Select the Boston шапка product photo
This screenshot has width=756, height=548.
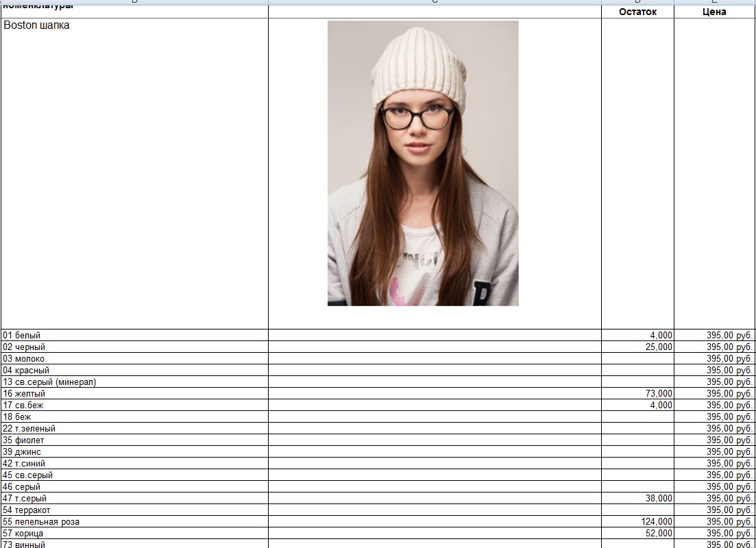point(423,163)
